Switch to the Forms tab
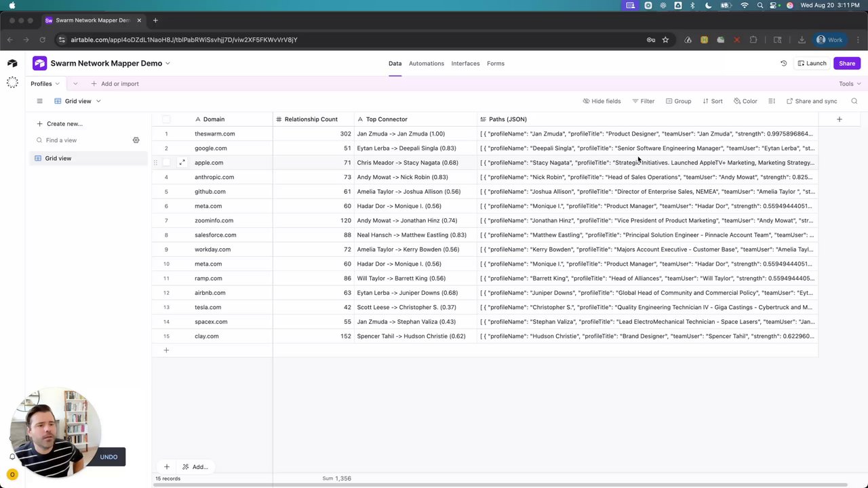This screenshot has width=868, height=488. pos(496,63)
